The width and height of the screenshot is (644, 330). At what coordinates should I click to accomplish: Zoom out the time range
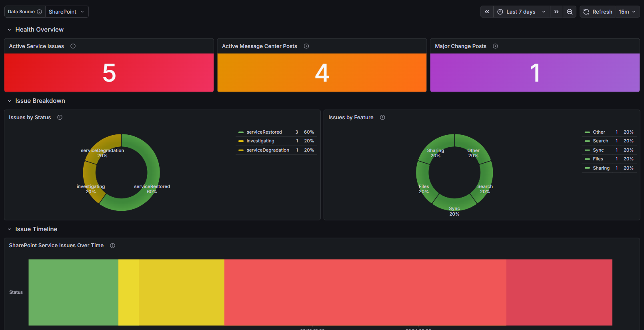pyautogui.click(x=570, y=12)
